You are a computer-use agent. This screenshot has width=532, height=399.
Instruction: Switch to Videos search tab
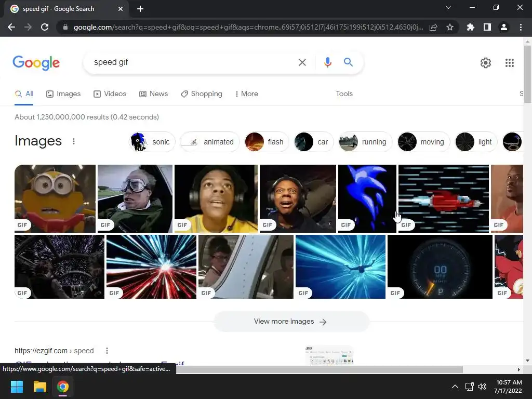click(x=110, y=94)
